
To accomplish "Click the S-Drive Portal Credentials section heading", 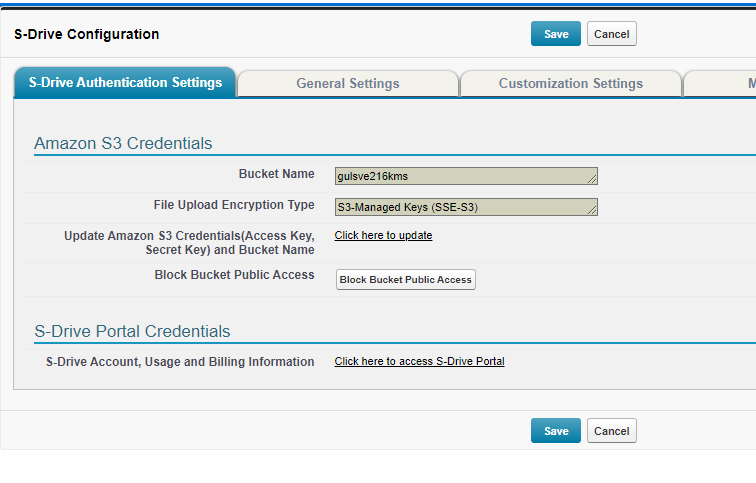I will coord(132,331).
